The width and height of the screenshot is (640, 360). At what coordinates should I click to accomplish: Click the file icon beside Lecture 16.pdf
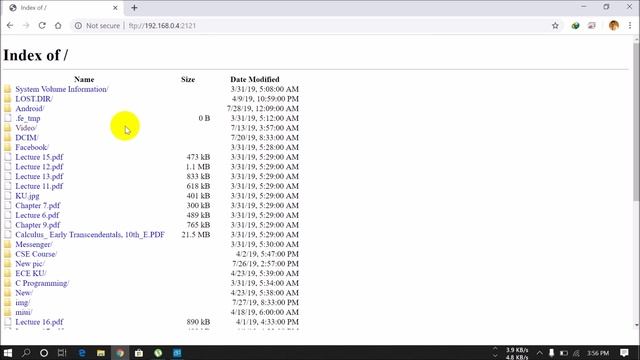[x=8, y=322]
